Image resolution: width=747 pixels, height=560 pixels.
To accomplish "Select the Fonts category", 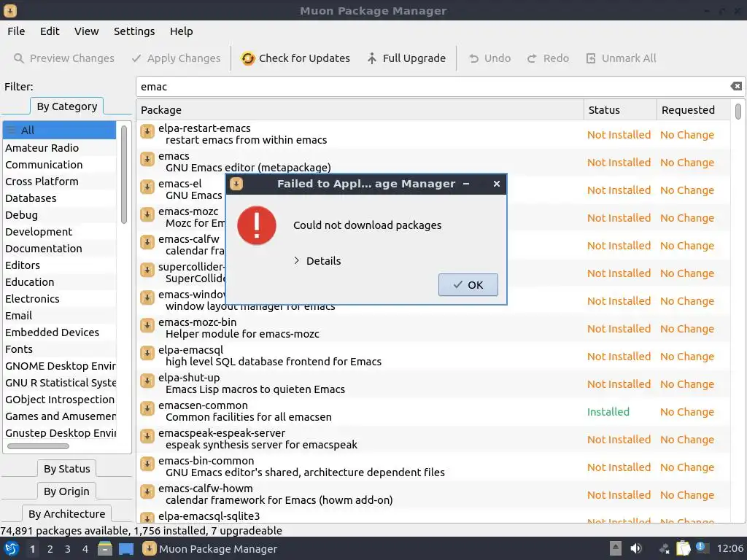I will [x=59, y=349].
